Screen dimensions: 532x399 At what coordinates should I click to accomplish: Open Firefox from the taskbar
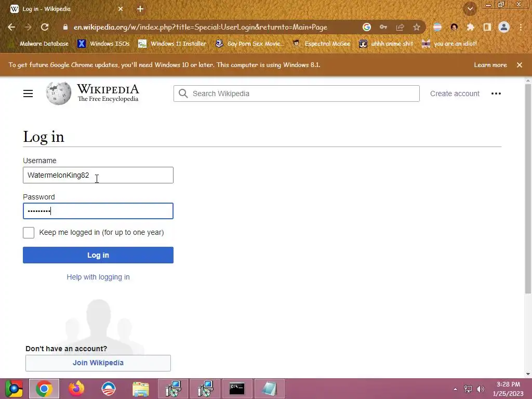coord(76,389)
